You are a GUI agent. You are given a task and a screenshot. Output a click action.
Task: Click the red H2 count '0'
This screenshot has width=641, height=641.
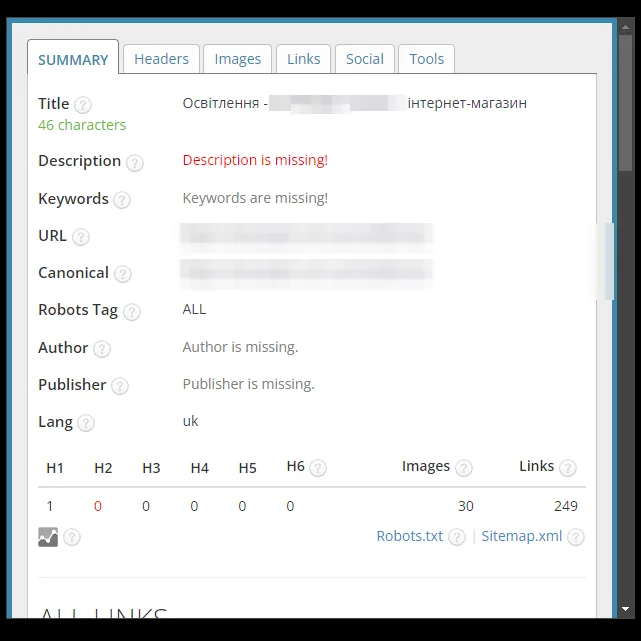pyautogui.click(x=98, y=506)
